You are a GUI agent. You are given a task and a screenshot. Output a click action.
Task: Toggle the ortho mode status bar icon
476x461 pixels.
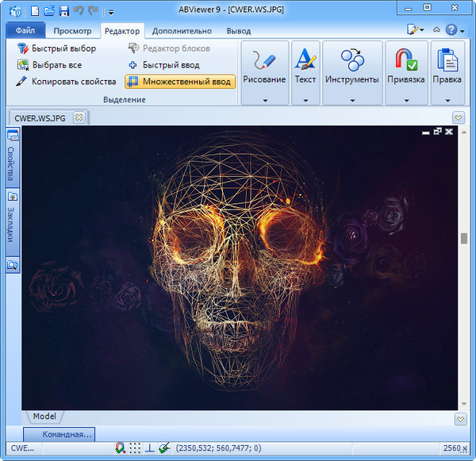pos(149,448)
